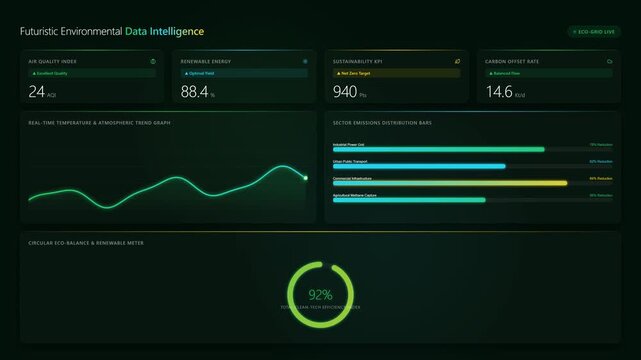Click the Net Zero Target status banner
This screenshot has width=641, height=360.
pos(397,74)
